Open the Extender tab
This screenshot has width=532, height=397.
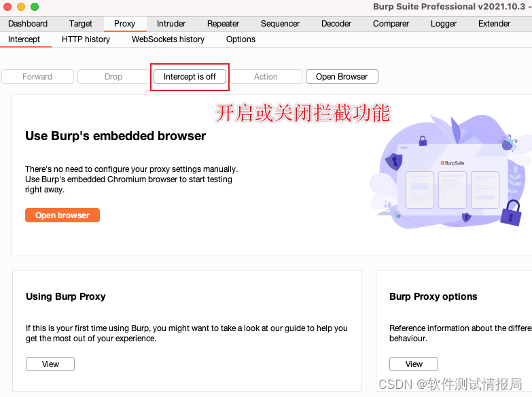(495, 24)
